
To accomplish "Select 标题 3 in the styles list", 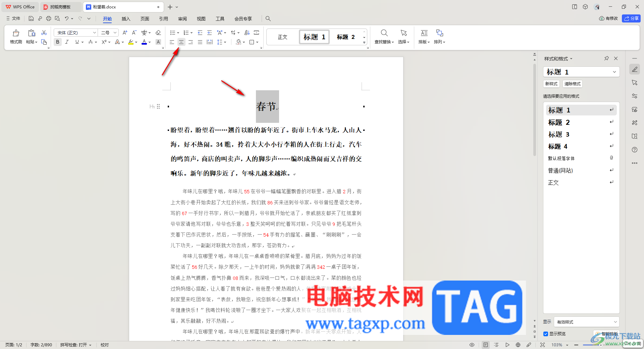I will coord(581,134).
